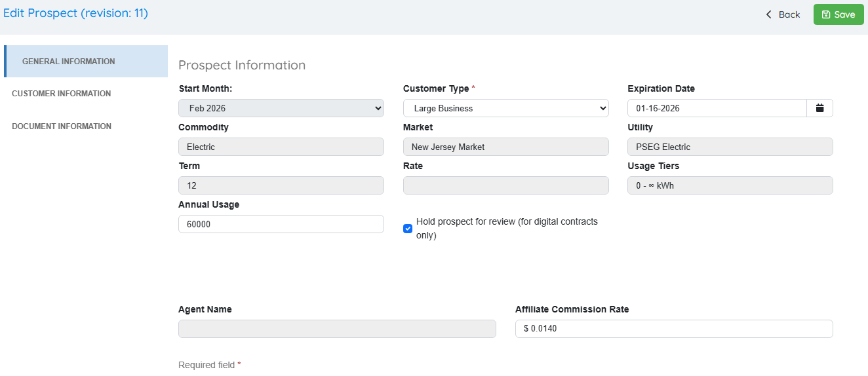Viewport: 868px width, 376px height.
Task: Click the floppy disk icon in Save
Action: [826, 14]
